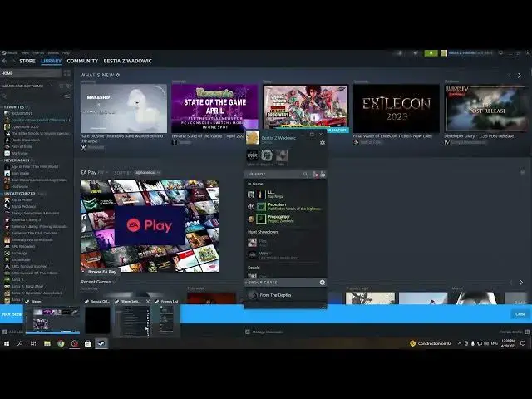Open the Makeship plushie news card
This screenshot has height=399, width=532.
click(124, 109)
